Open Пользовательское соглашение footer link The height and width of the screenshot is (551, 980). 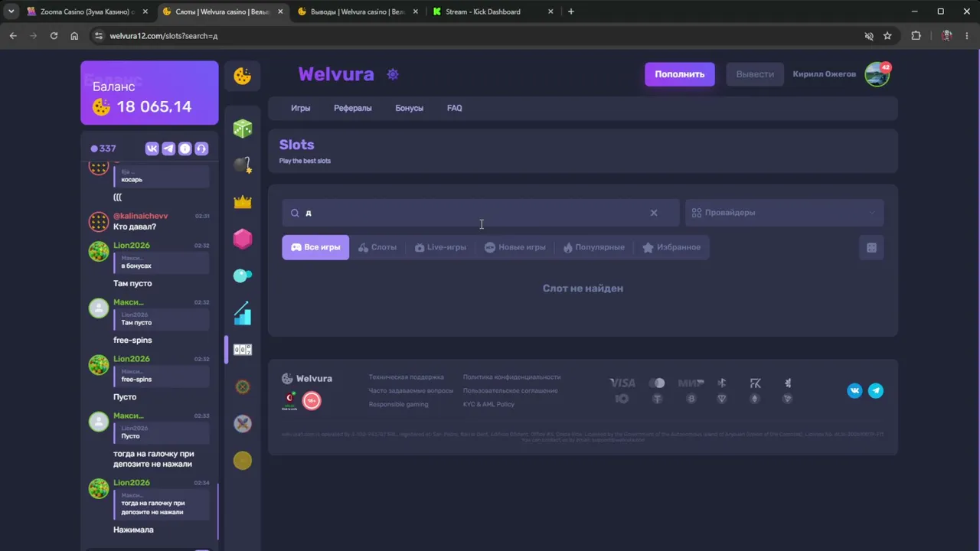[x=511, y=391]
